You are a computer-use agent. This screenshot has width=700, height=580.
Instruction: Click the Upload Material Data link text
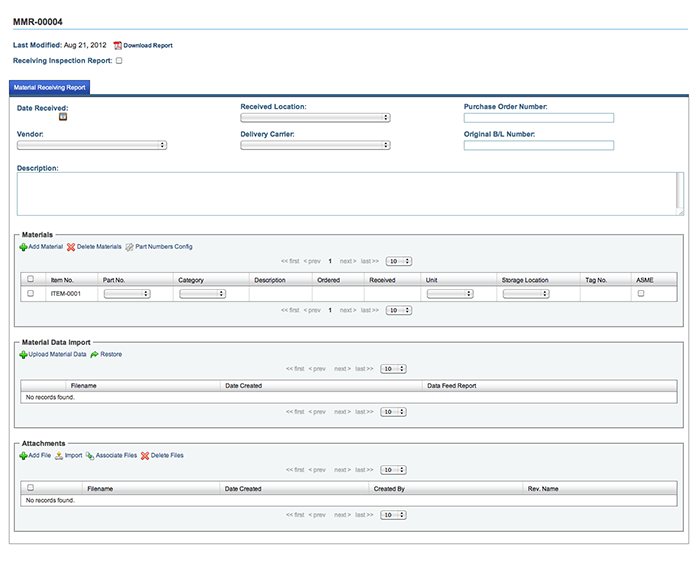coord(57,354)
